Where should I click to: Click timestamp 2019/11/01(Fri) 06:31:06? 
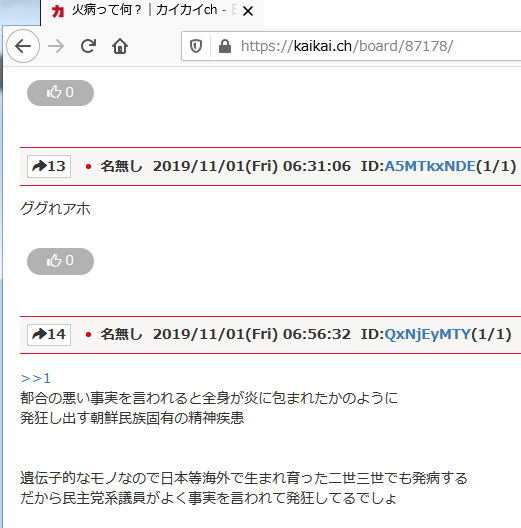(x=252, y=166)
